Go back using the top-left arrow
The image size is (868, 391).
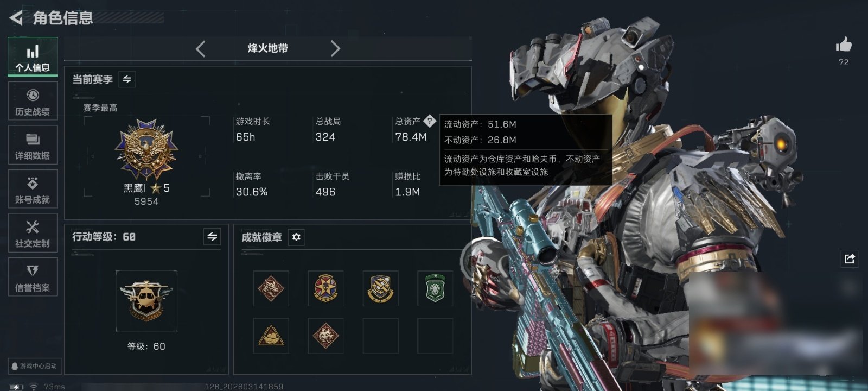click(x=16, y=18)
